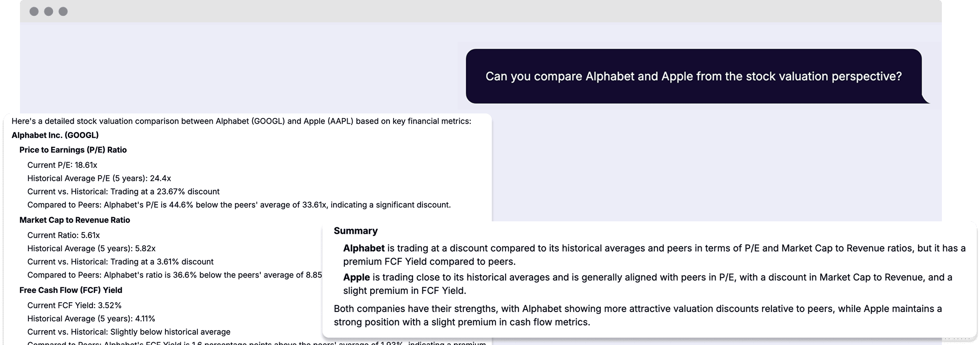Select the Historical Average 5.82x line
The image size is (980, 345).
[92, 249]
